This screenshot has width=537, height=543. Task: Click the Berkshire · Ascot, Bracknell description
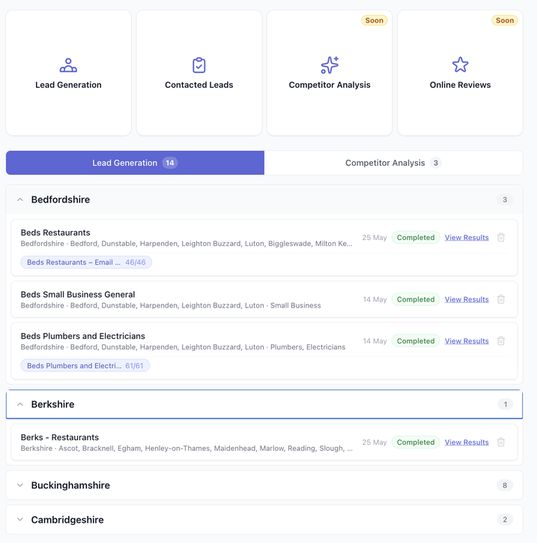(186, 448)
